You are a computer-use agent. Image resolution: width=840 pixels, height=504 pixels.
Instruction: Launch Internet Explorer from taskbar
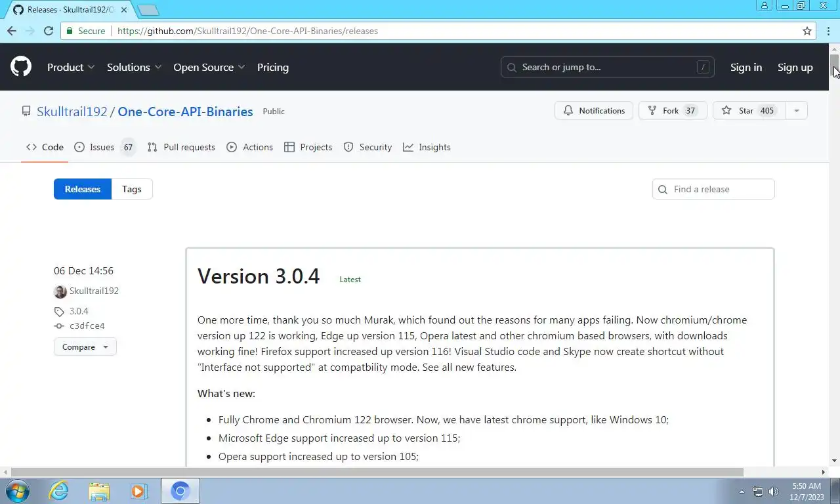click(58, 491)
